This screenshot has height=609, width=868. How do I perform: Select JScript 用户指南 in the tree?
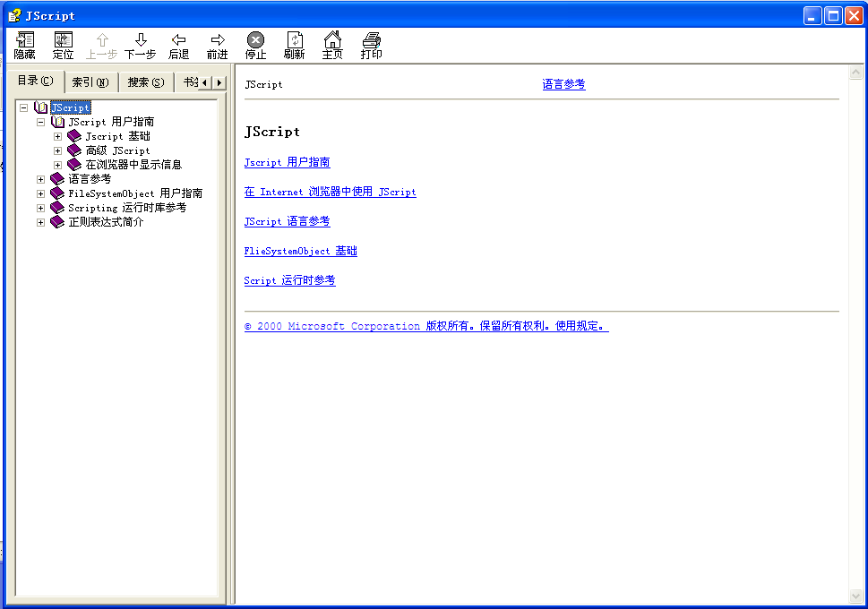click(111, 122)
